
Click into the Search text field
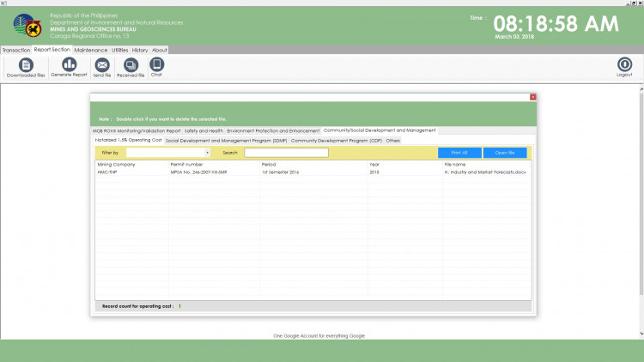click(286, 153)
